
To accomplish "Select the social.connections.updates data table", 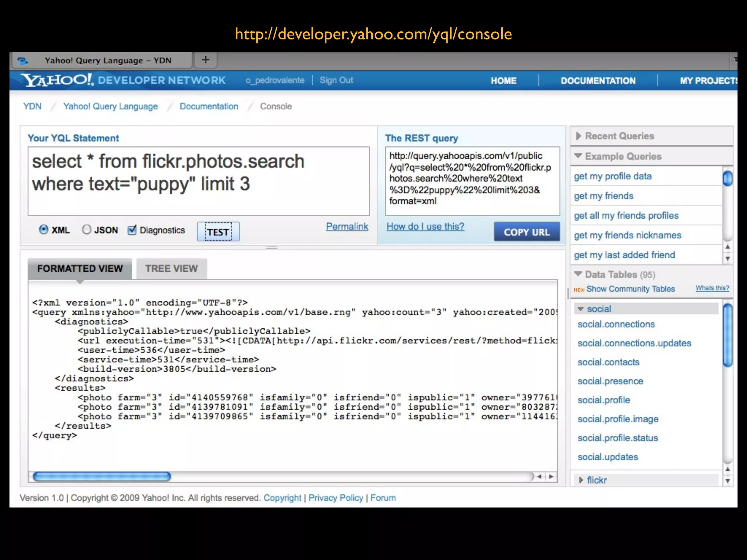I will click(634, 343).
